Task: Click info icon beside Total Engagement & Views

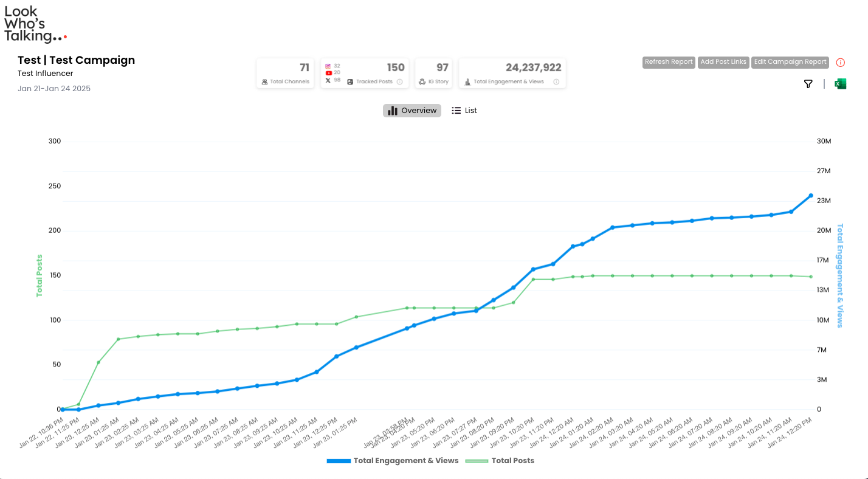Action: click(556, 81)
